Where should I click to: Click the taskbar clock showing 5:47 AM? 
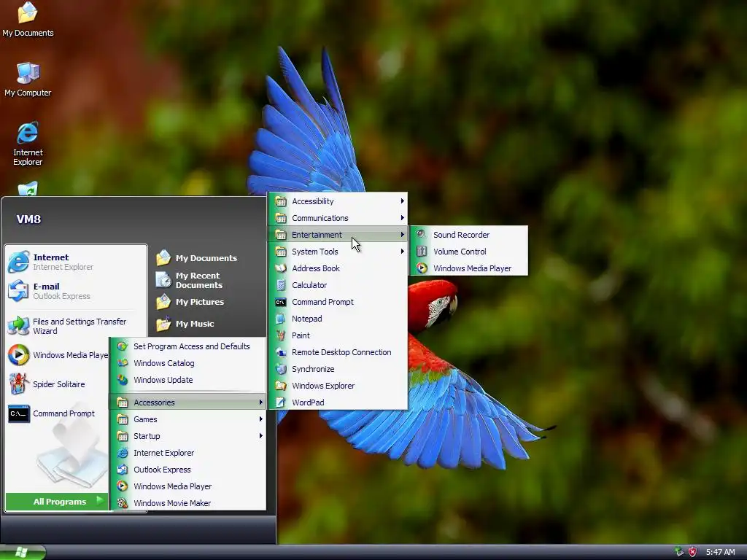pos(720,552)
